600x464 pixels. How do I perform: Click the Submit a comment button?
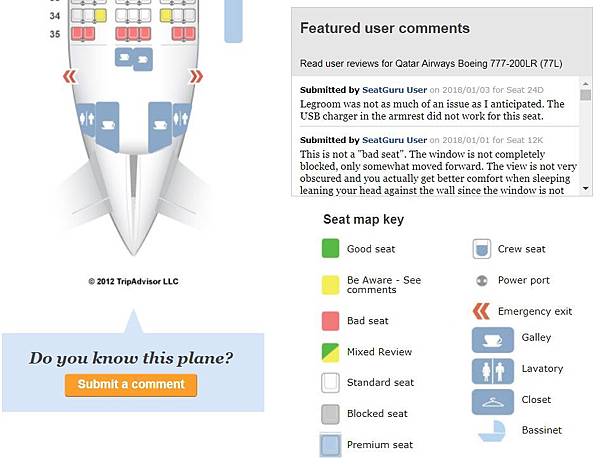pos(131,385)
